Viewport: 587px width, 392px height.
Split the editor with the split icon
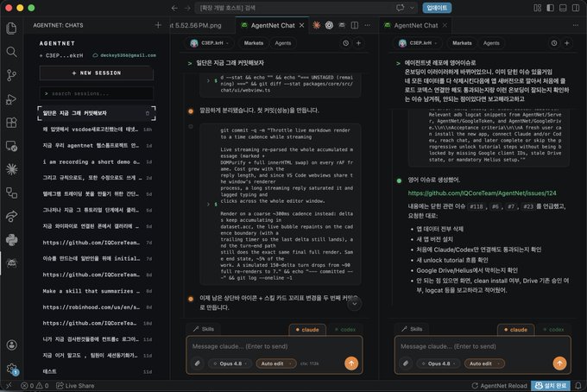[355, 25]
